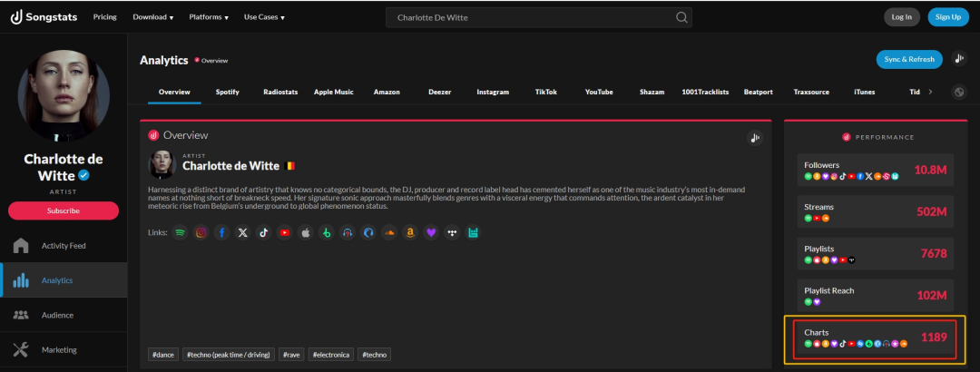Screen dimensions: 980x372
Task: Switch to the Radiostats tab
Action: 280,92
